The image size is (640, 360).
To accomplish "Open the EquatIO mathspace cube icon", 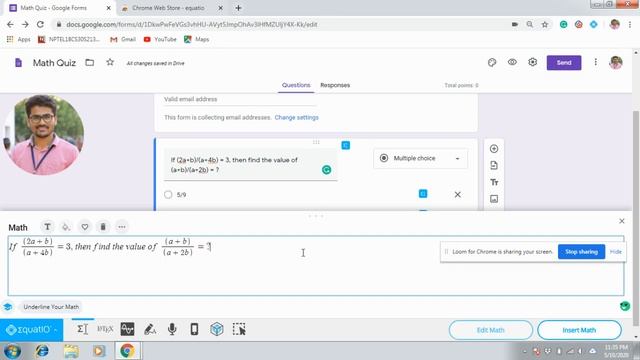I will (217, 329).
